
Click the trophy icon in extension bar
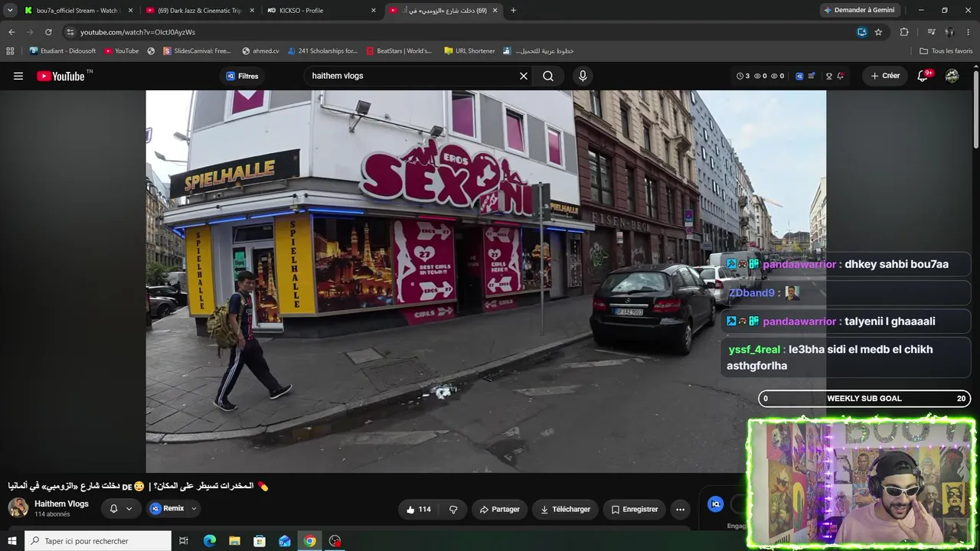828,76
